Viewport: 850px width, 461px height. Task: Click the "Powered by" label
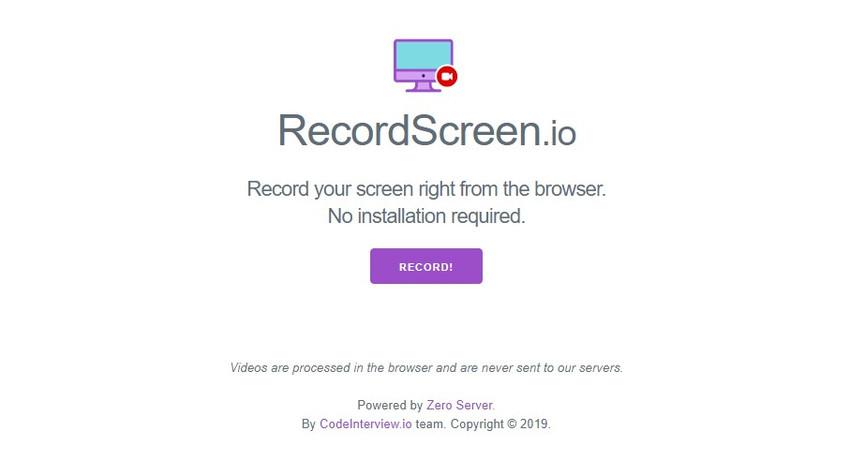pyautogui.click(x=390, y=405)
